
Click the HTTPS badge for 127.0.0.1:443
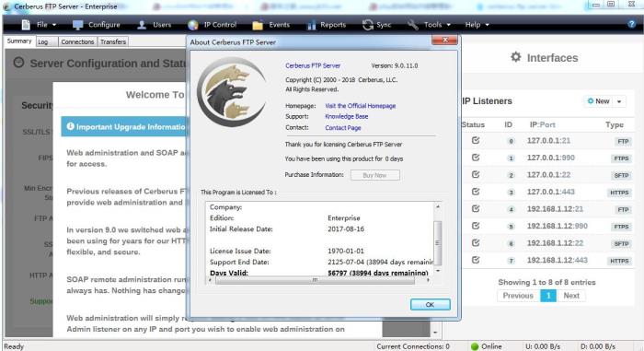tap(619, 193)
